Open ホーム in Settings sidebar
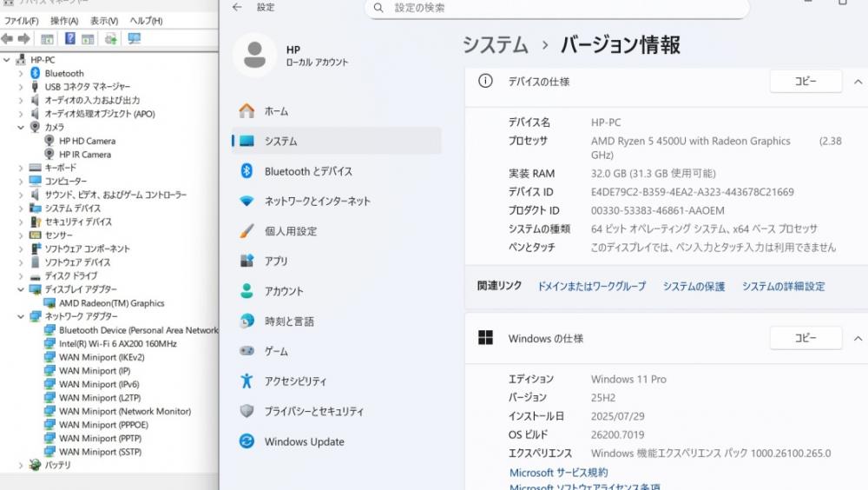Viewport: 868px width, 490px height. (336, 111)
